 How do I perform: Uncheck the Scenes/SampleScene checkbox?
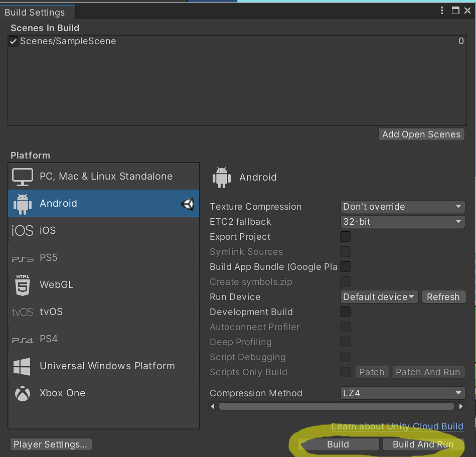(x=14, y=42)
